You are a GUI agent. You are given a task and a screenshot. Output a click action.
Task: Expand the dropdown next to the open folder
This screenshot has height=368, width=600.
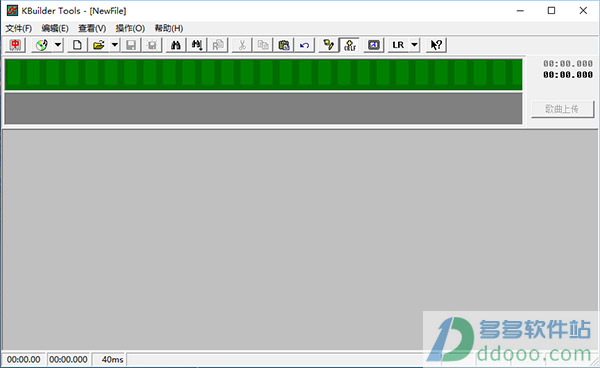[115, 45]
